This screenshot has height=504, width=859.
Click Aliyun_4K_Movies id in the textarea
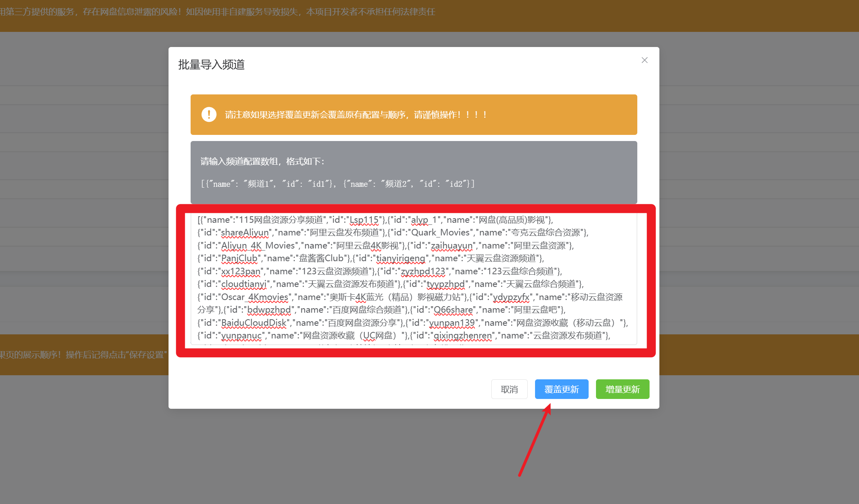tap(258, 246)
